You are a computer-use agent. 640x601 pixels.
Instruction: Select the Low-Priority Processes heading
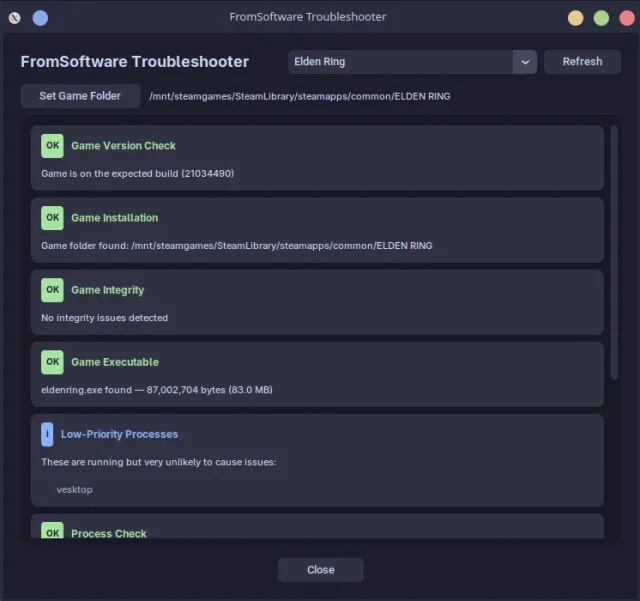tap(119, 434)
